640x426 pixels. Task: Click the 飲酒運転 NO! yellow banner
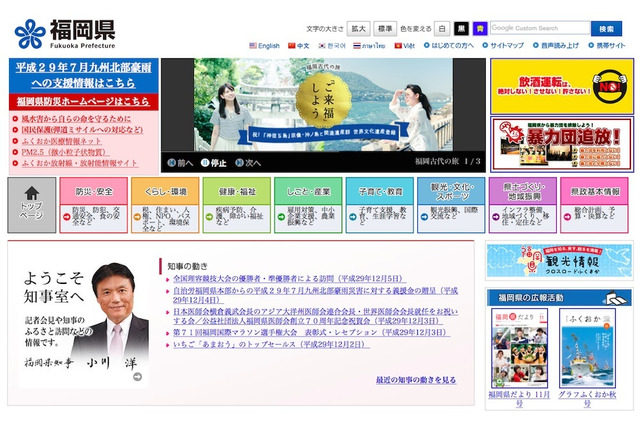(x=562, y=87)
